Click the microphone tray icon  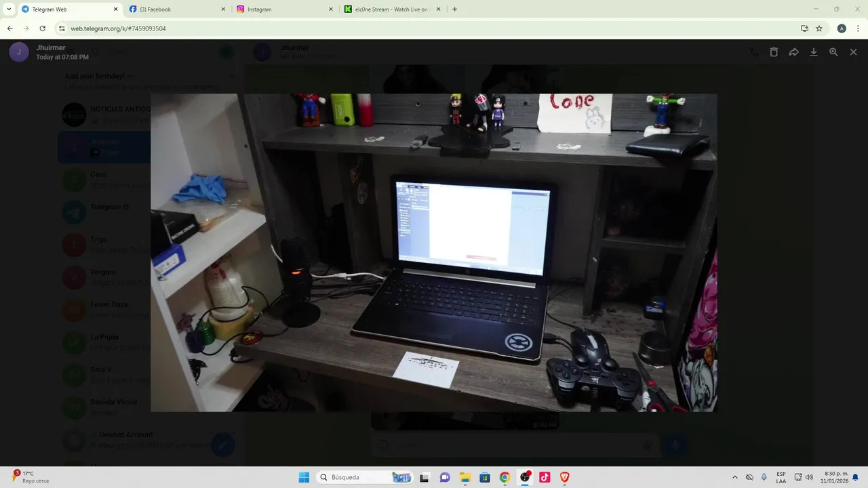(764, 477)
